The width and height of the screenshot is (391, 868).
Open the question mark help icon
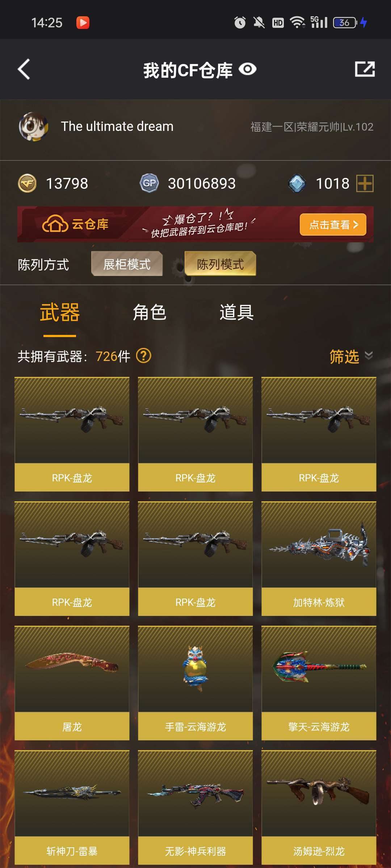point(143,356)
